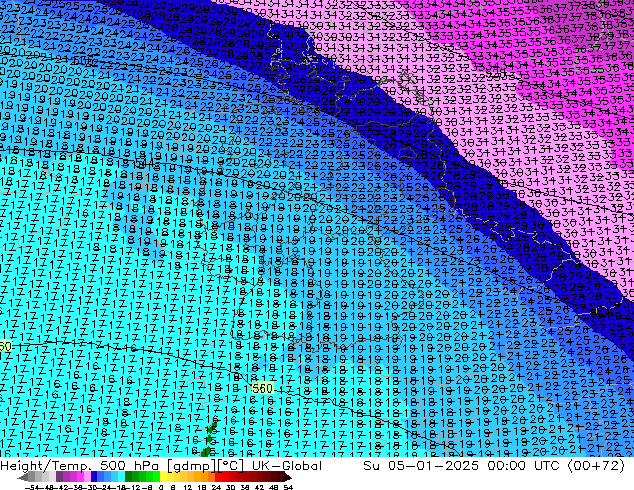Click the '[°C]' unit label

tap(231, 466)
